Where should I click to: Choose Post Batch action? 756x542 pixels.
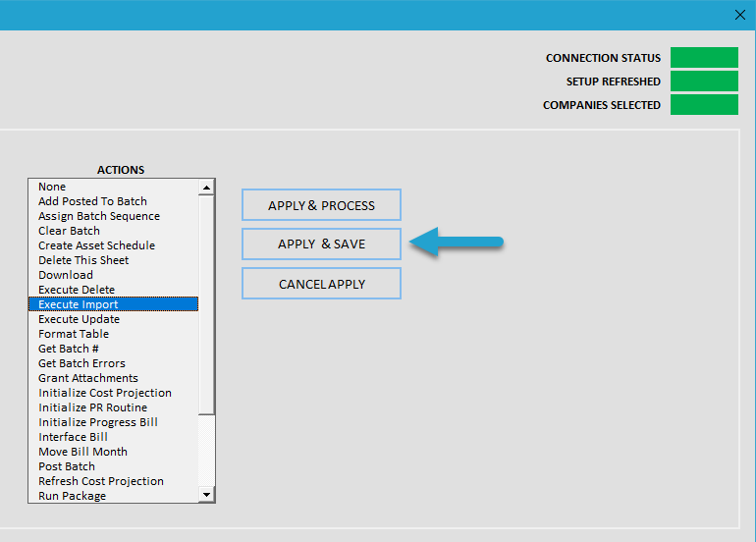point(113,466)
